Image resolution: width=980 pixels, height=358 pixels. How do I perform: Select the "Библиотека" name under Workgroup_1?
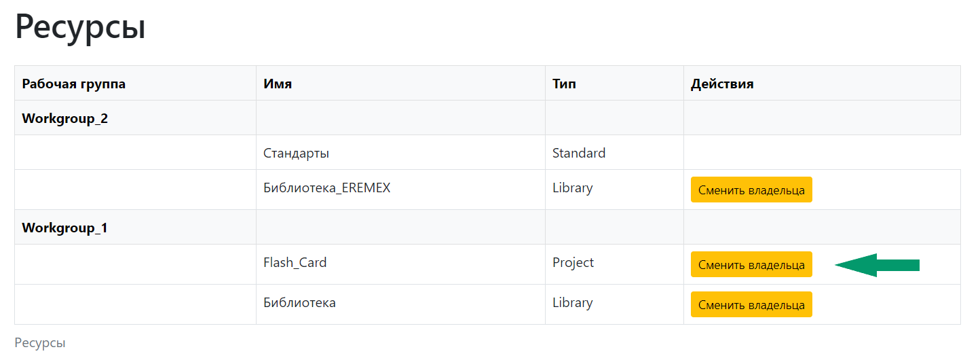(x=299, y=303)
